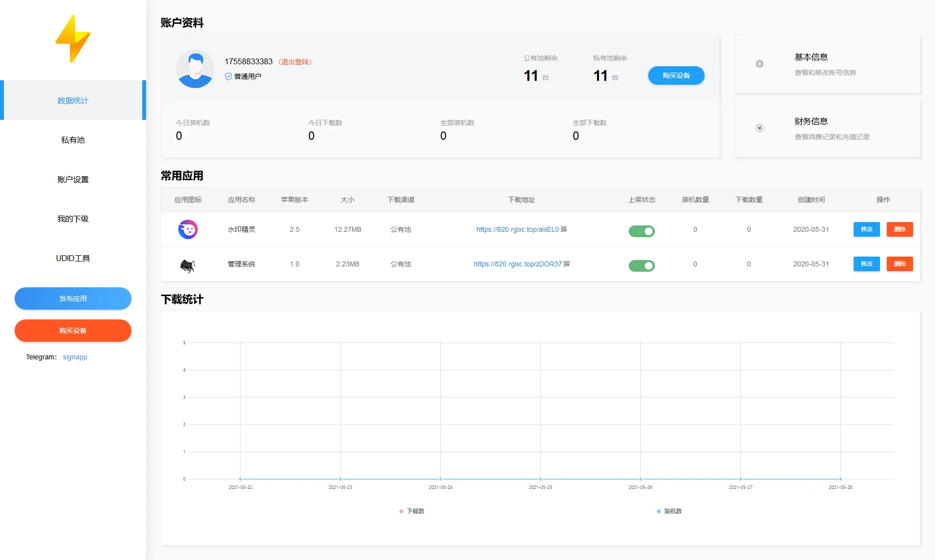The height and width of the screenshot is (560, 935).
Task: Open the 水印精灵 app icon
Action: tap(187, 229)
